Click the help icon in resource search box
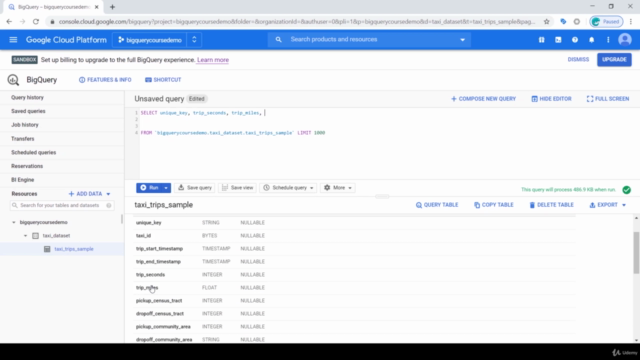This screenshot has height=360, width=640. [109, 205]
